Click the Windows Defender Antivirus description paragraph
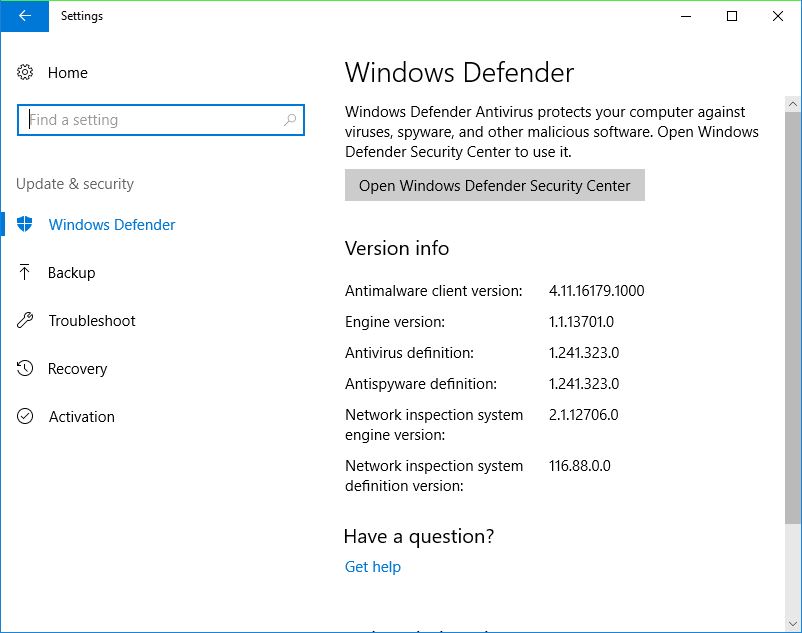 (552, 131)
